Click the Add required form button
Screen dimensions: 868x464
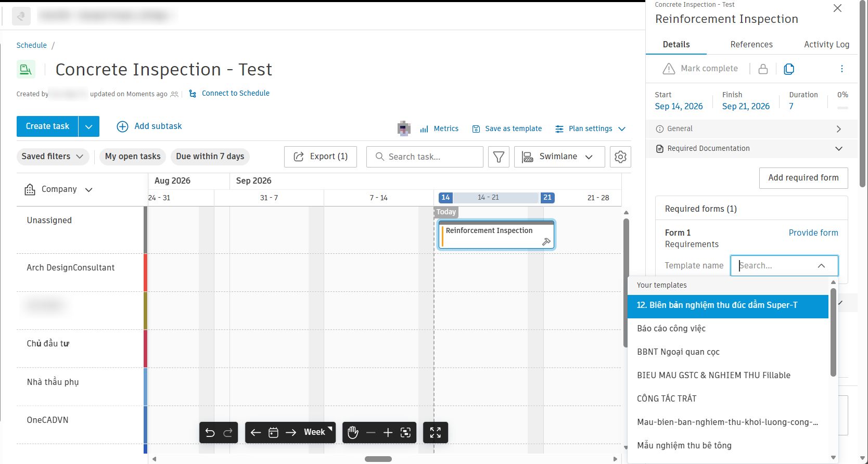803,178
